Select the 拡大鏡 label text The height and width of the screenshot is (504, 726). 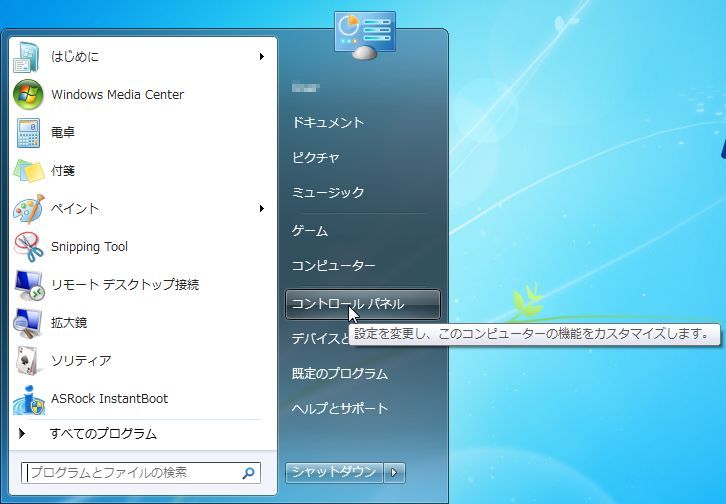69,323
